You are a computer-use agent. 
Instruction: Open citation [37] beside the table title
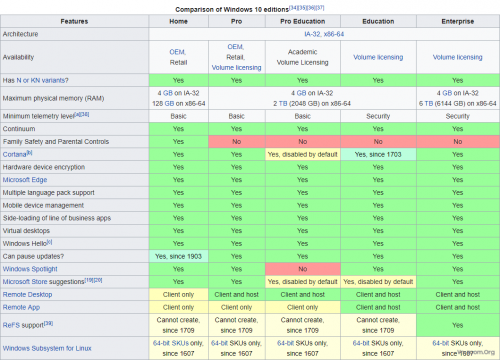(320, 7)
